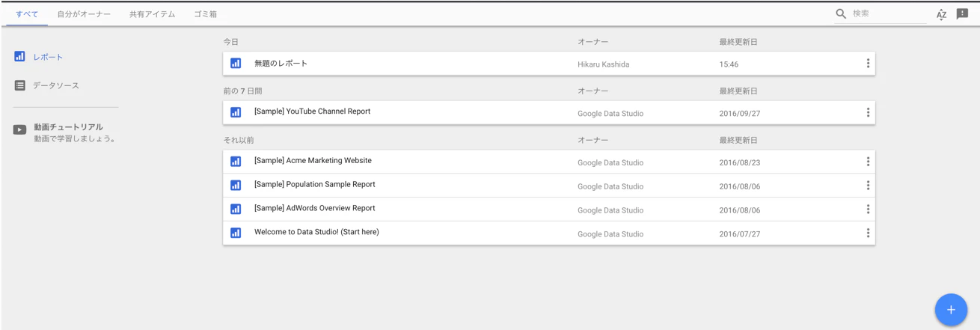The image size is (980, 330).
Task: Click the blue plus create report button
Action: pyautogui.click(x=951, y=309)
